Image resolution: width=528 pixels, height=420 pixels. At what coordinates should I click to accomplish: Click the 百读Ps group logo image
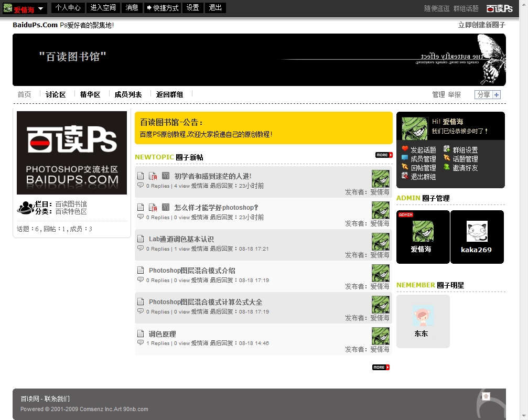tap(72, 153)
